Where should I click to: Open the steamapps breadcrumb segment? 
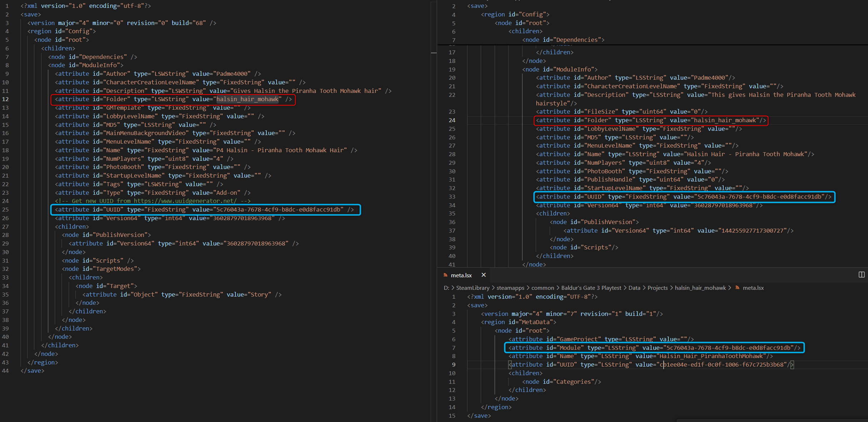[510, 288]
